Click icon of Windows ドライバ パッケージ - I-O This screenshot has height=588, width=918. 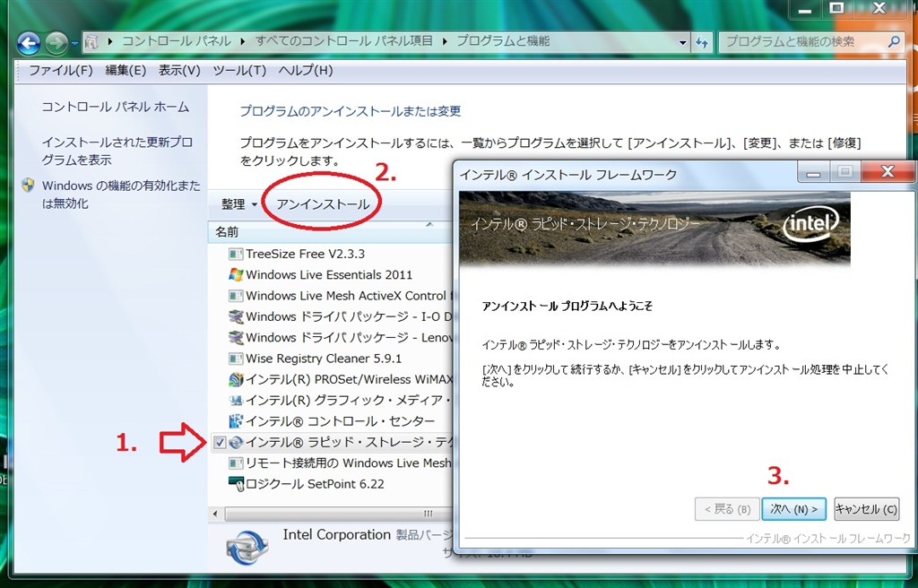tap(236, 316)
